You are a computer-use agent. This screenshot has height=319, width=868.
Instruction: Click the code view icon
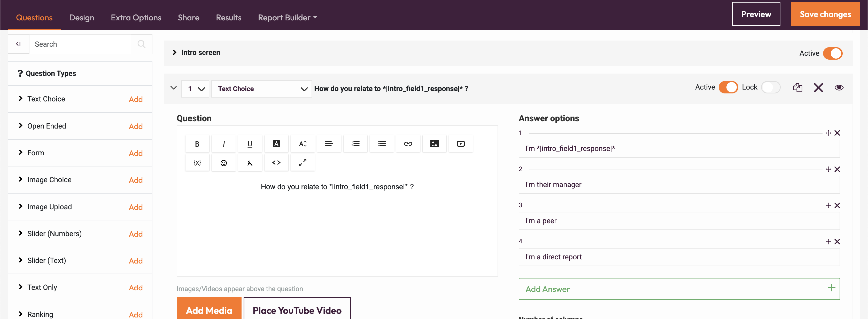click(x=276, y=163)
